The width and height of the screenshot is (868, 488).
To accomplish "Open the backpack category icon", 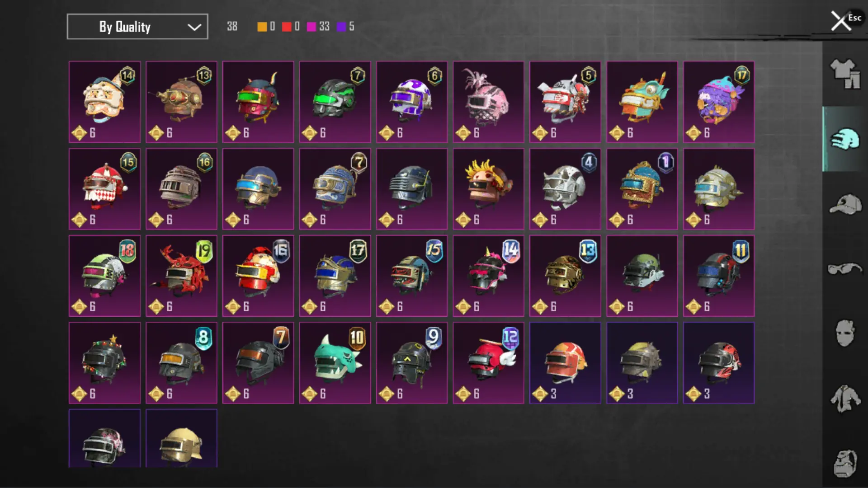I will tap(844, 464).
